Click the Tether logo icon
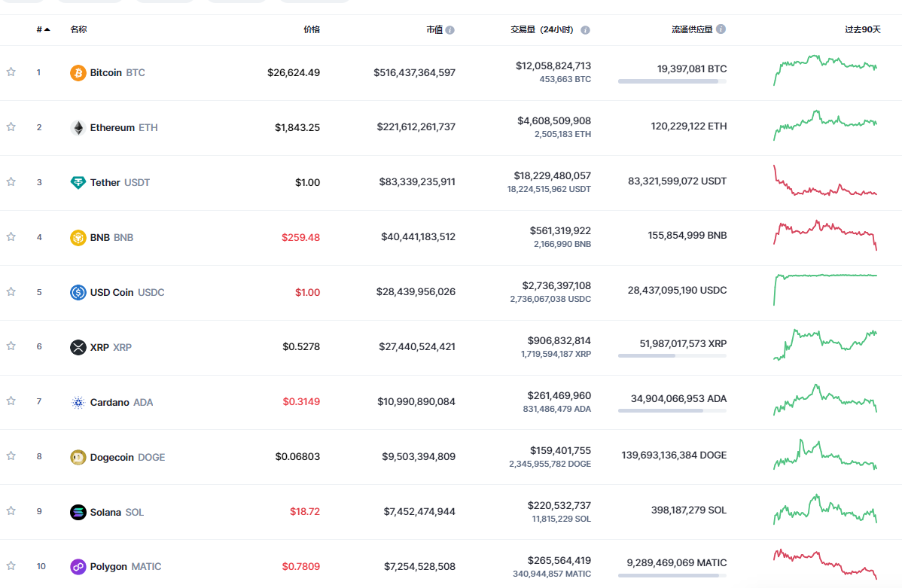The height and width of the screenshot is (588, 902). pyautogui.click(x=78, y=182)
